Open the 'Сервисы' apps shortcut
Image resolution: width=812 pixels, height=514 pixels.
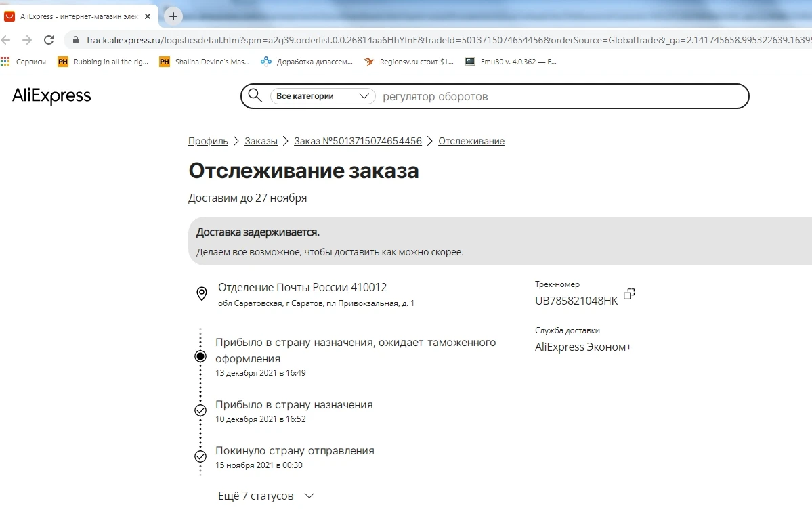(x=24, y=62)
